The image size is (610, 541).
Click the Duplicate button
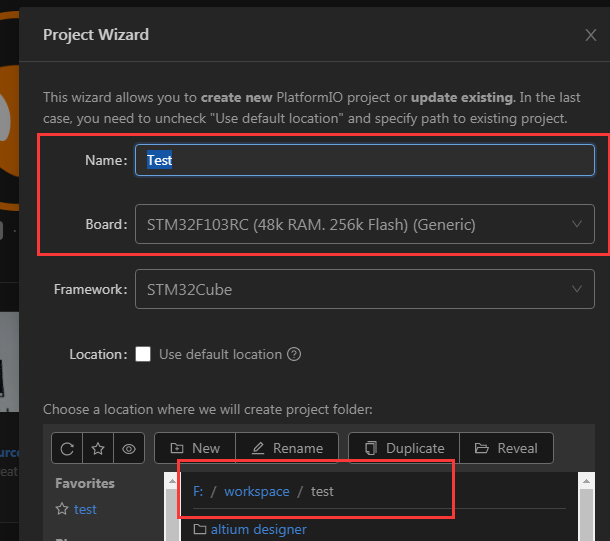click(404, 448)
